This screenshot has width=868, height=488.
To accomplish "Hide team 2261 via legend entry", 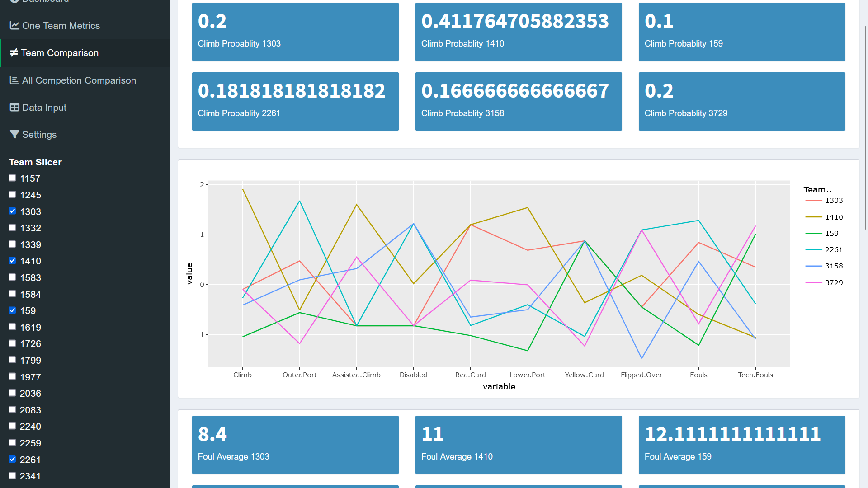I will tap(833, 250).
